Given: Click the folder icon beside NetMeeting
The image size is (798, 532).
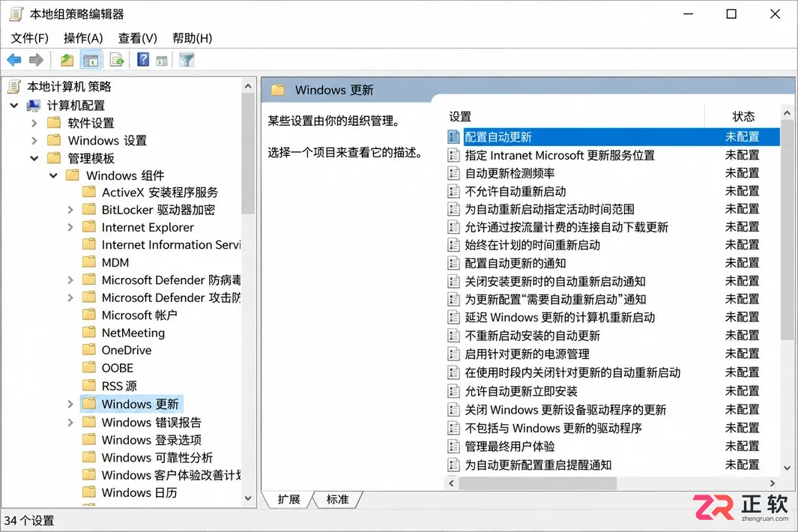Looking at the screenshot, I should [x=89, y=333].
